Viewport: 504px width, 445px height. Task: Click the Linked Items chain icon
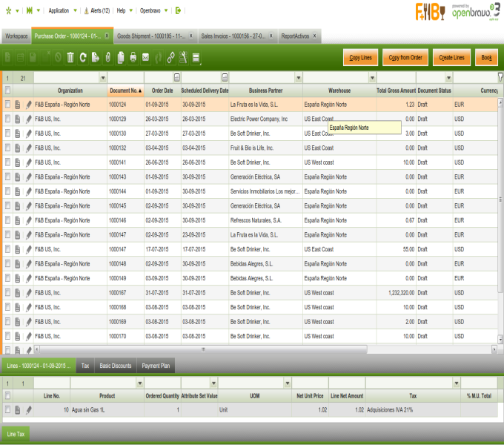click(x=170, y=57)
